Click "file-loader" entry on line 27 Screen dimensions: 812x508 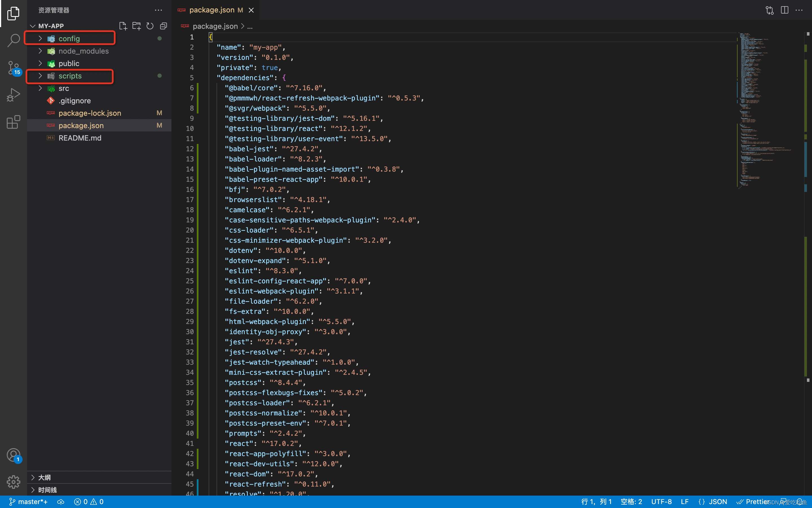pos(273,301)
